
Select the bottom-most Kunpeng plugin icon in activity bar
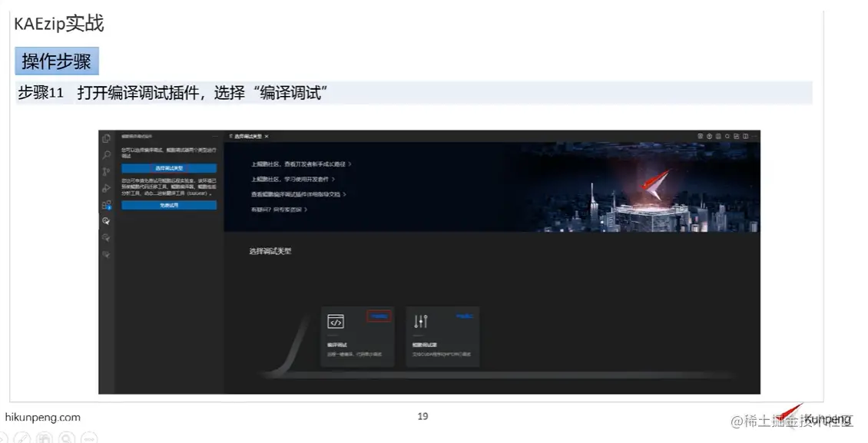[x=106, y=254]
